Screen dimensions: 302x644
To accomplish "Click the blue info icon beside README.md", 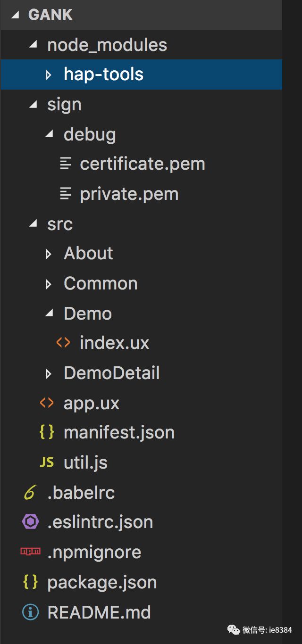I will (30, 612).
